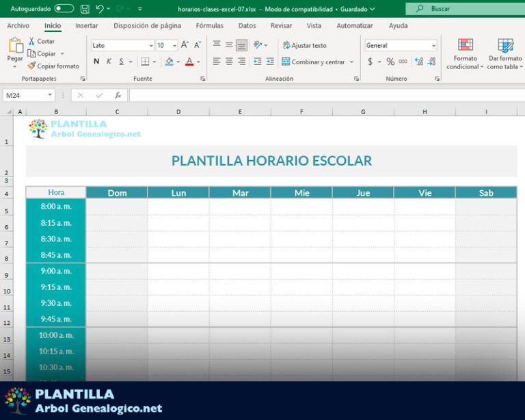Click the Buscar search box
Viewport: 525px width, 420px height.
(466, 9)
